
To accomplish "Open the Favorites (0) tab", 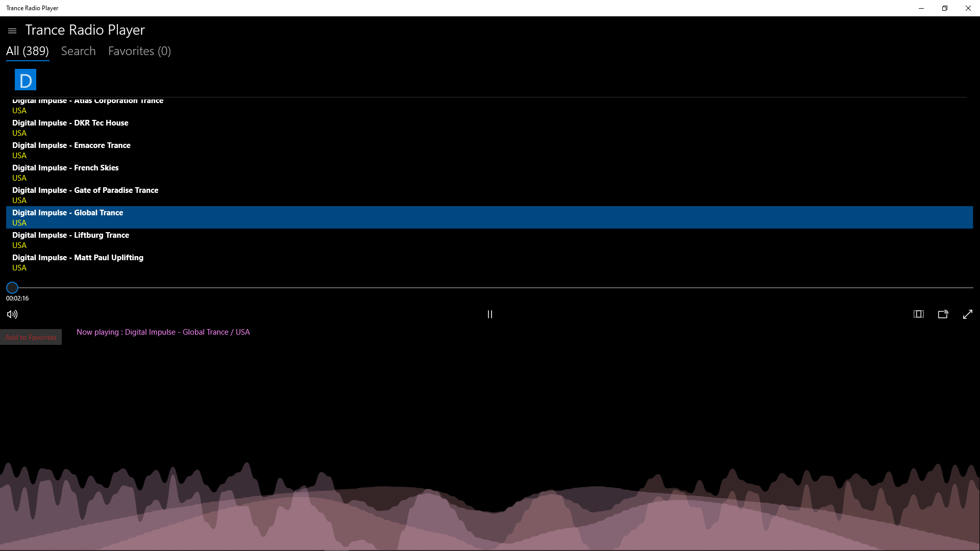I will (x=139, y=51).
